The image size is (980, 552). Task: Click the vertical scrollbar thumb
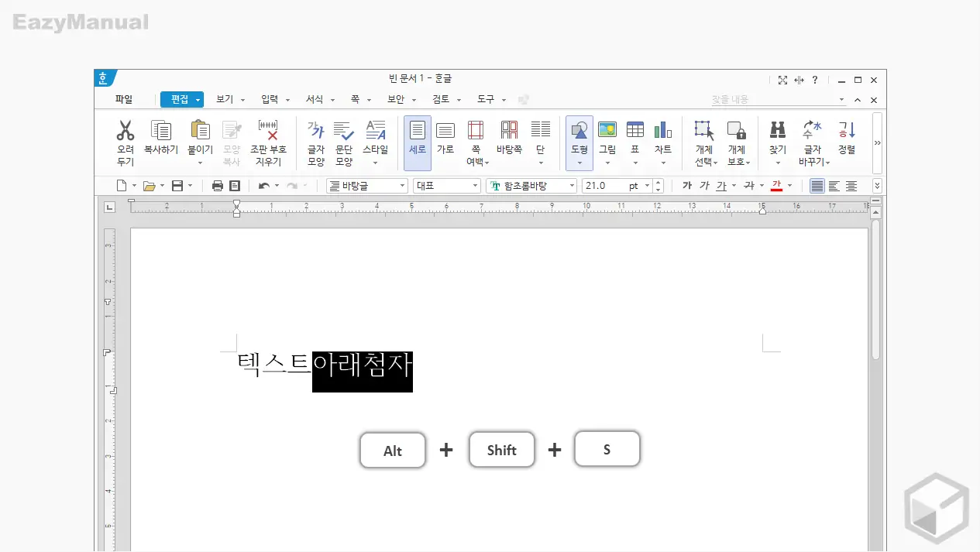point(875,290)
